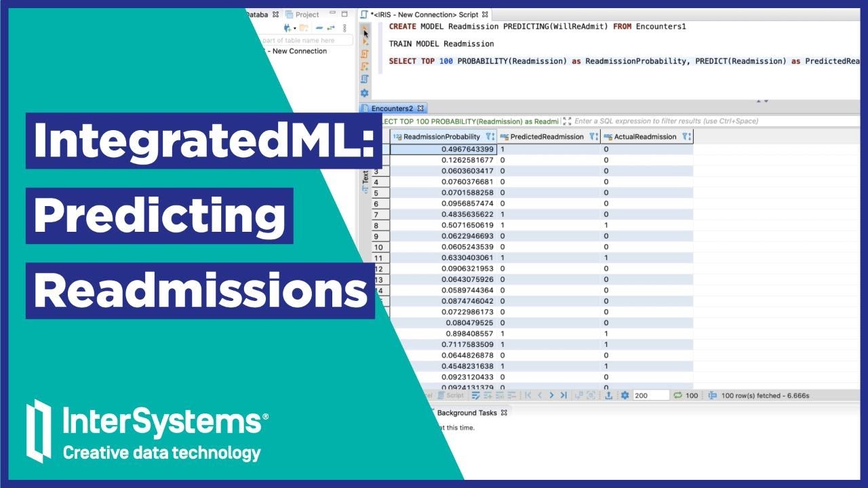Select cell 0.4967643399
Image resolution: width=868 pixels, height=488 pixels.
click(443, 149)
